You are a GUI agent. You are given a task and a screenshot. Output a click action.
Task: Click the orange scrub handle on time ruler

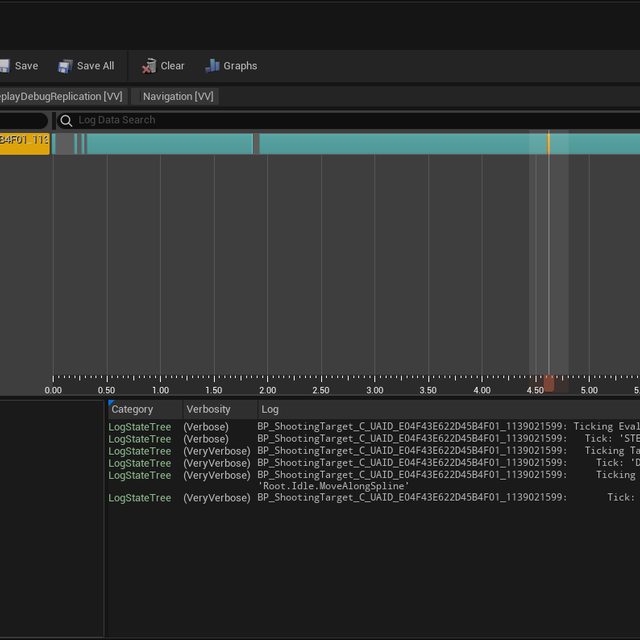click(x=548, y=384)
